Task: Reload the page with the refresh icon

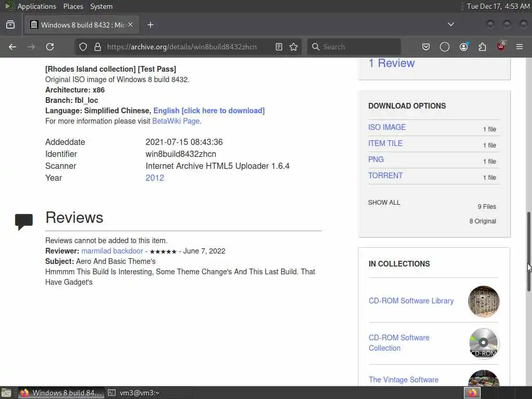Action: pyautogui.click(x=50, y=47)
